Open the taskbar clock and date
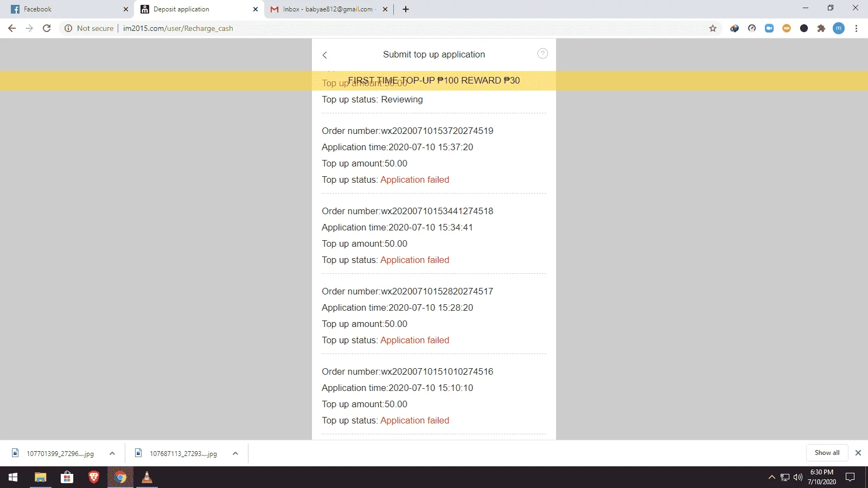The width and height of the screenshot is (868, 488). 821,477
